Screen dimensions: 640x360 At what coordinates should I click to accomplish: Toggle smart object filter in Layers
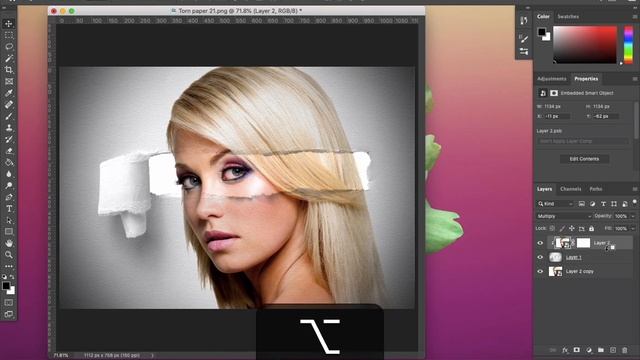click(x=624, y=204)
